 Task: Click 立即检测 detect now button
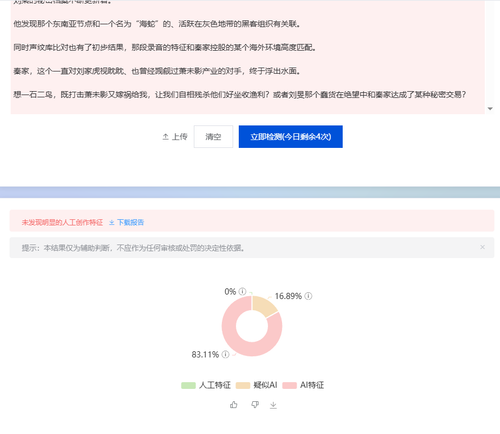tap(291, 137)
